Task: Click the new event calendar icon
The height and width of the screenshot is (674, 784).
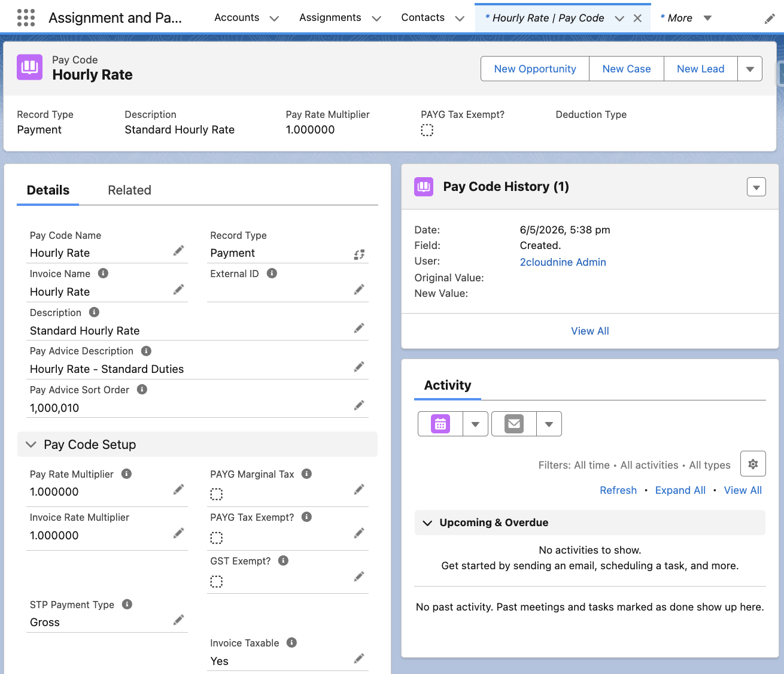Action: [440, 424]
